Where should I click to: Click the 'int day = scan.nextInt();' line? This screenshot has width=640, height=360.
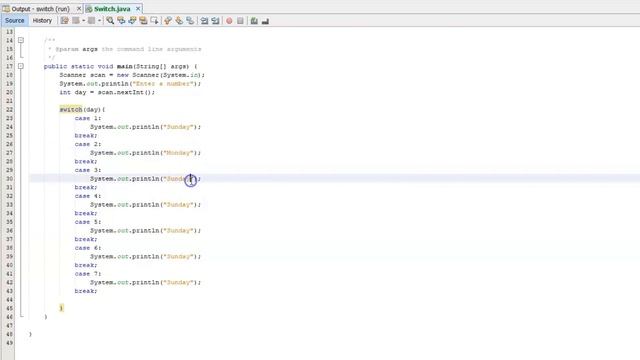[107, 92]
